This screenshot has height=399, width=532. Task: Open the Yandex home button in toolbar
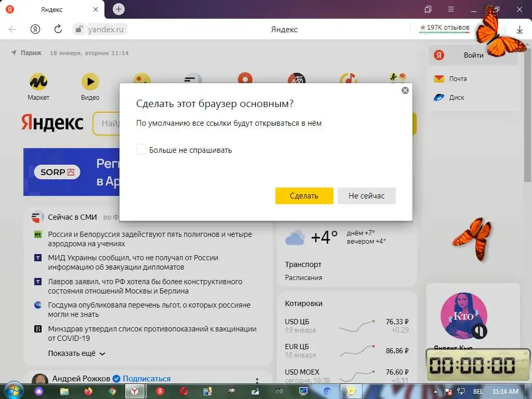(35, 30)
